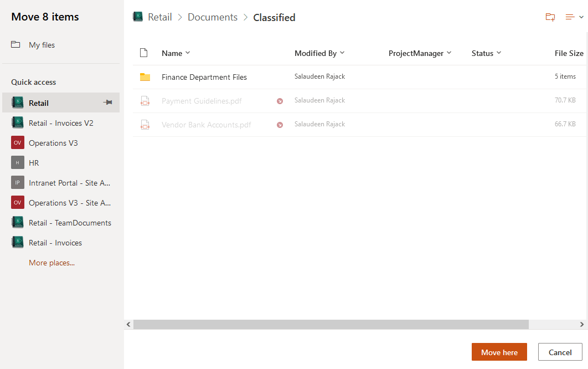The width and height of the screenshot is (588, 369).
Task: Open the Name column dropdown
Action: pos(188,53)
